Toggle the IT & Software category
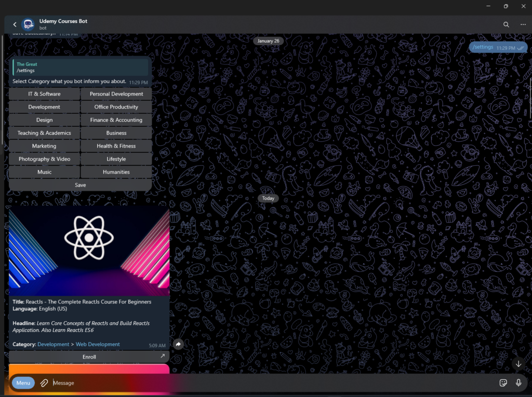 pyautogui.click(x=45, y=94)
